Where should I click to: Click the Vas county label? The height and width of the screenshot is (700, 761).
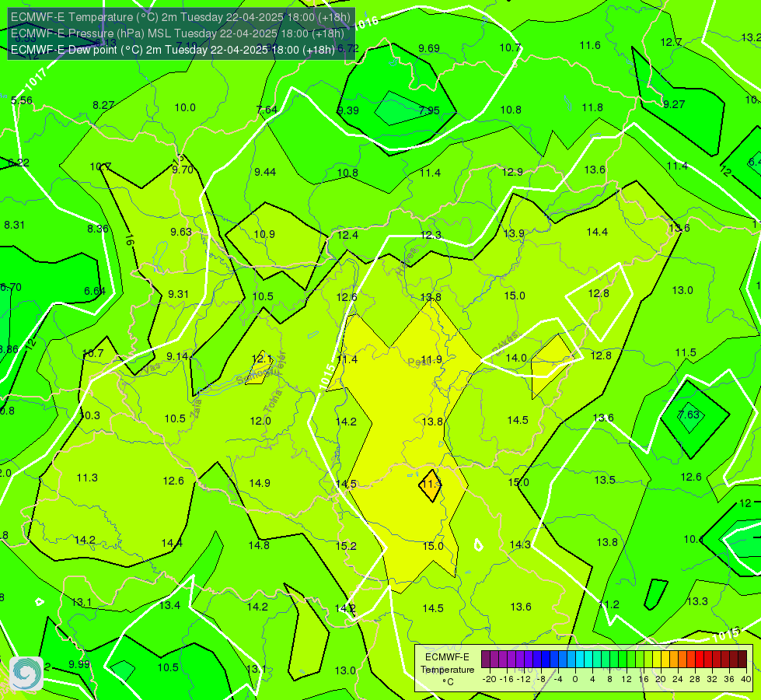point(152,369)
